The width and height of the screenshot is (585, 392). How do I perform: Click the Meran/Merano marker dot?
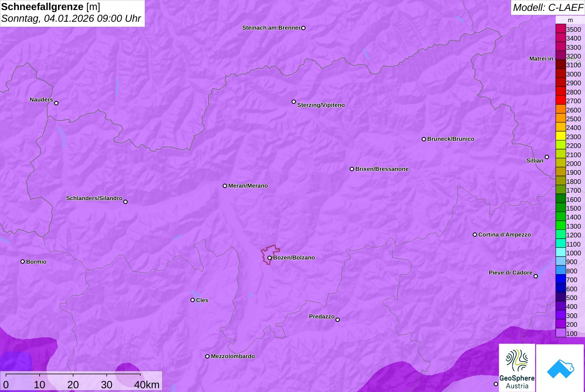click(x=225, y=186)
